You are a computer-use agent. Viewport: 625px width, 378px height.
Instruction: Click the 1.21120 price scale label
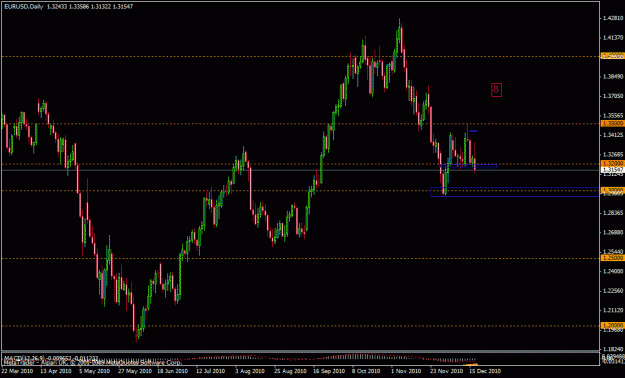(x=613, y=311)
